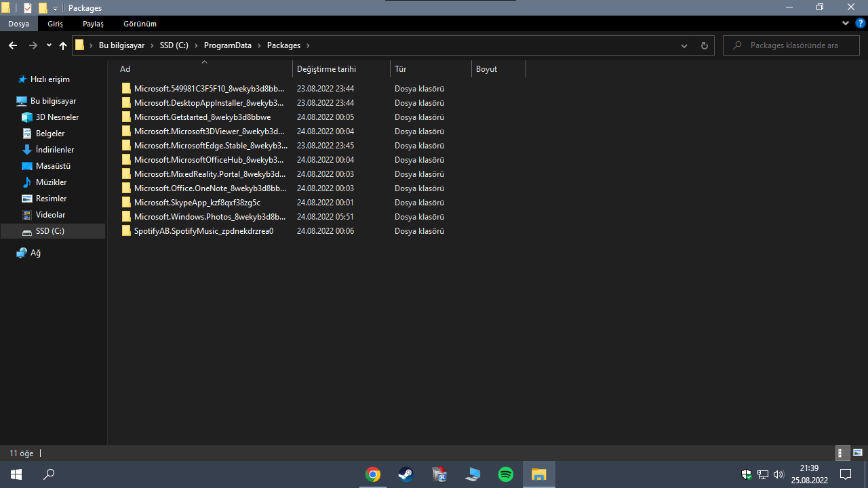Go back with the left arrow button
This screenshot has width=868, height=488.
pyautogui.click(x=13, y=45)
